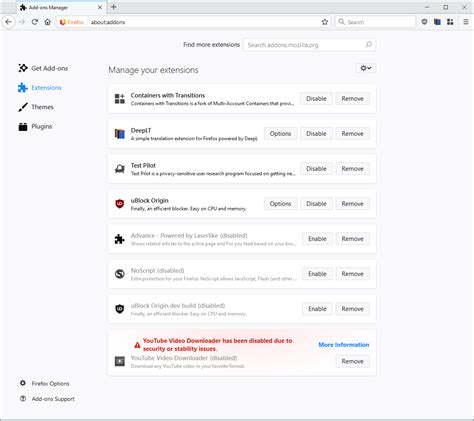This screenshot has width=474, height=421.
Task: Go to the Home page icon
Action: [47, 22]
